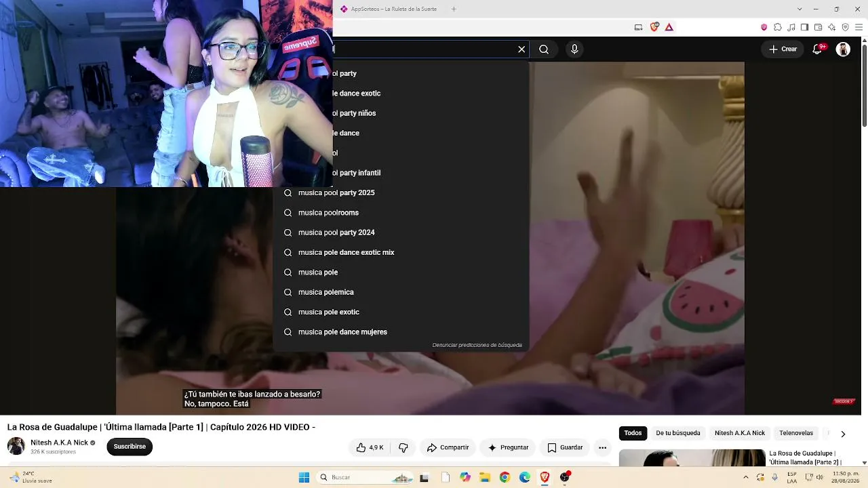
Task: Open the YouTube account avatar menu
Action: click(843, 49)
